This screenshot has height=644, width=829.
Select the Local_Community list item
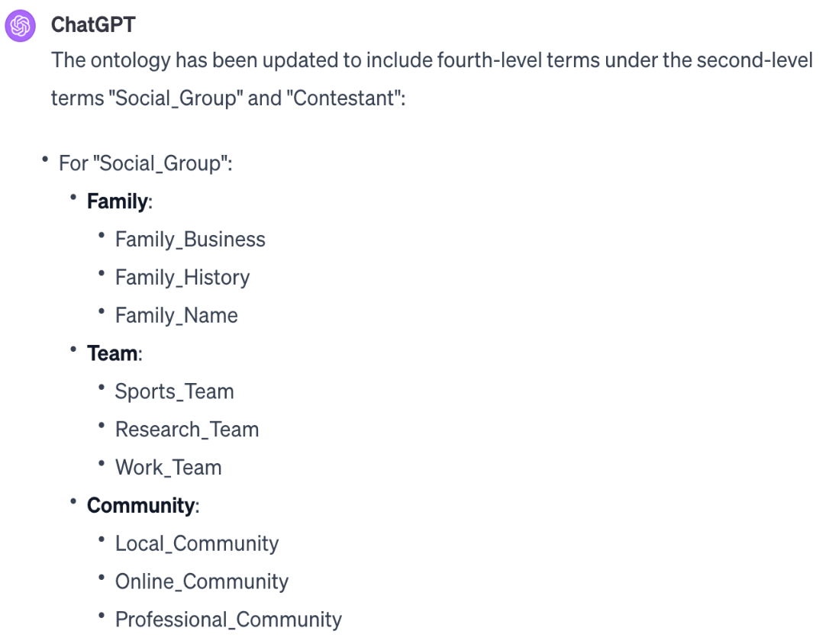point(197,543)
